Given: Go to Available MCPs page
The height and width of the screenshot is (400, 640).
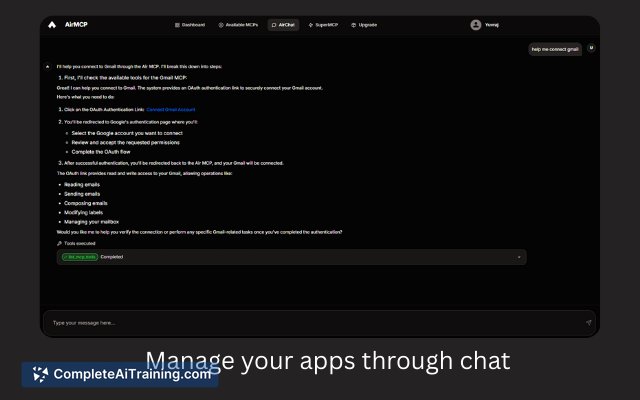Looking at the screenshot, I should click(x=238, y=25).
